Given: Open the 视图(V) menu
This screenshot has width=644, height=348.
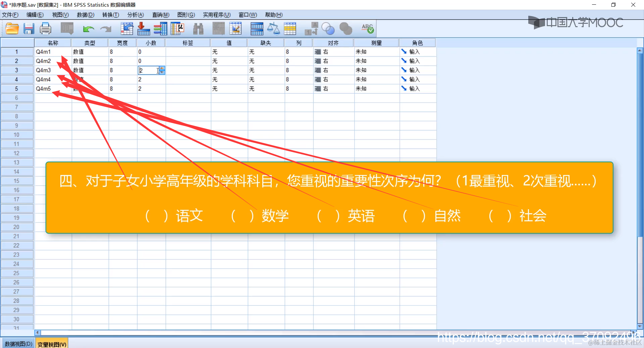Looking at the screenshot, I should [x=60, y=15].
